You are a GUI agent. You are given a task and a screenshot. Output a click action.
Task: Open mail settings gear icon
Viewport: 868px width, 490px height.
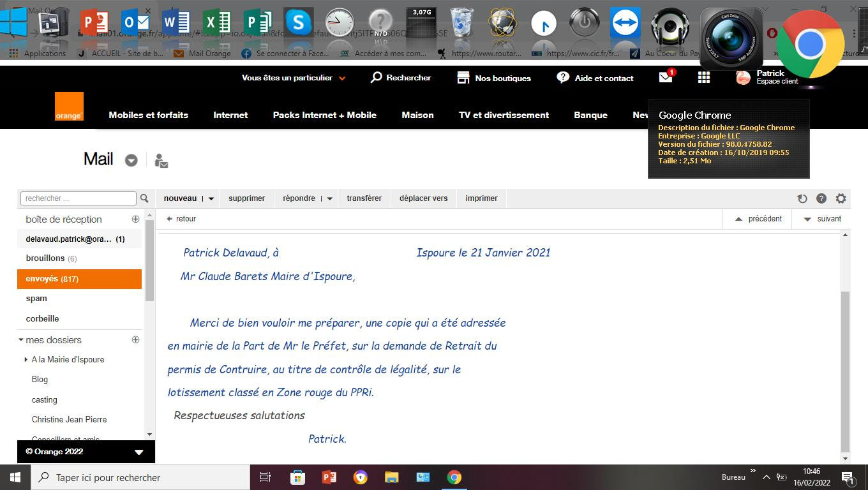pos(841,198)
